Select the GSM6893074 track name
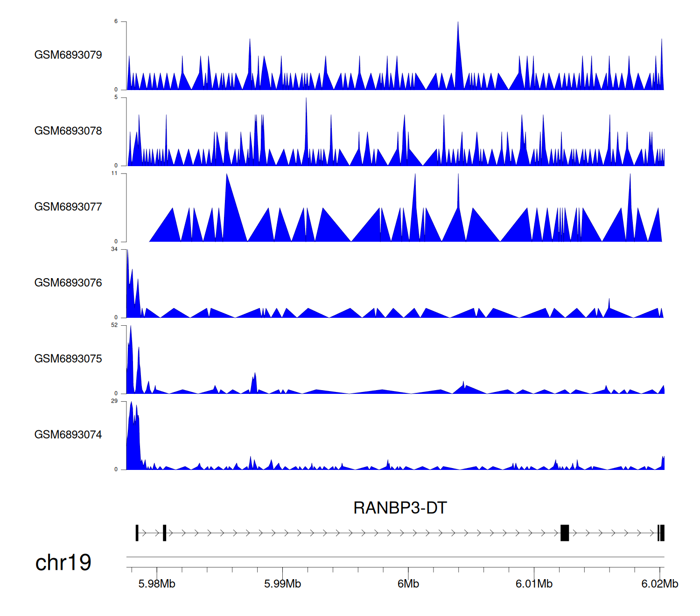This screenshot has height=616, width=700. (x=68, y=435)
